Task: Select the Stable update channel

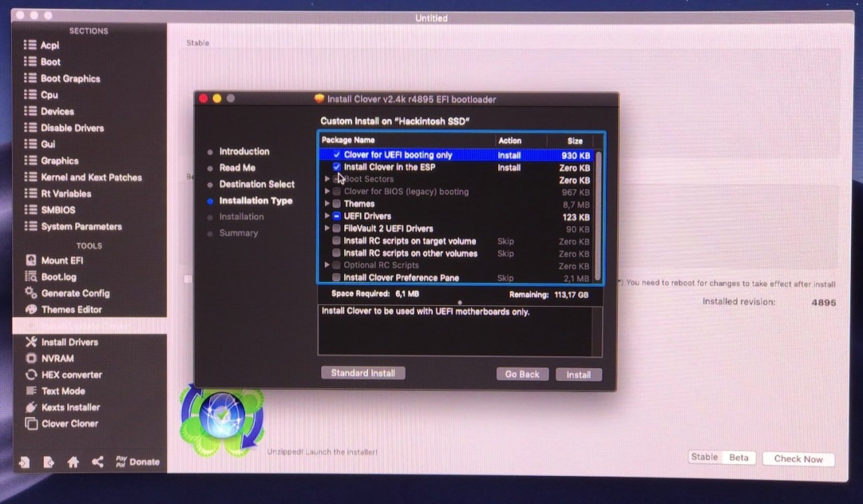Action: 704,457
